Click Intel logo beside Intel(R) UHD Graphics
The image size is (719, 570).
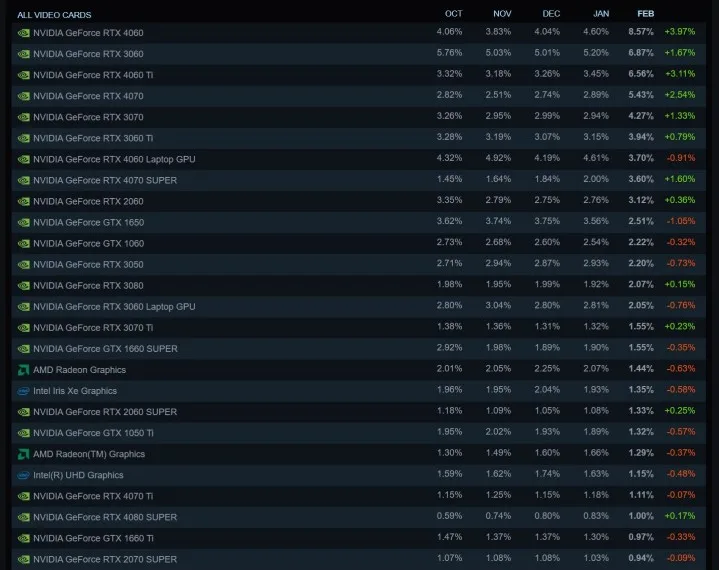[x=23, y=475]
